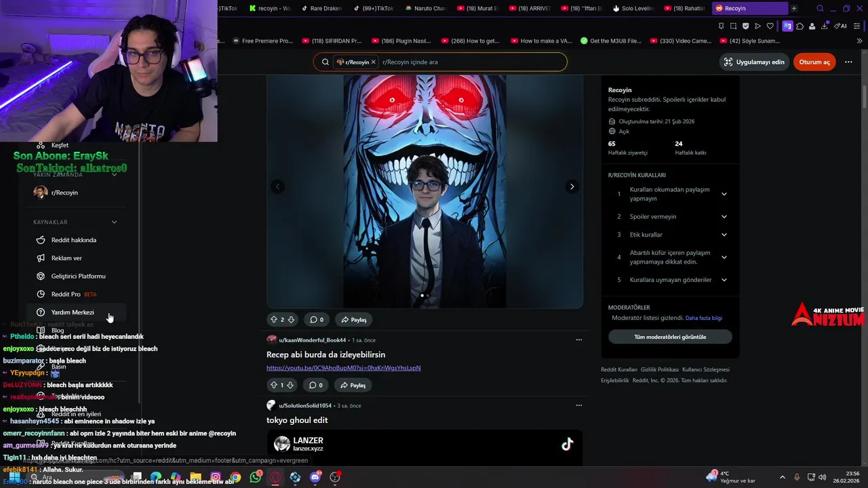Open the 'tokyo ghoul edit' post
Screen dimensions: 868x488
297,420
